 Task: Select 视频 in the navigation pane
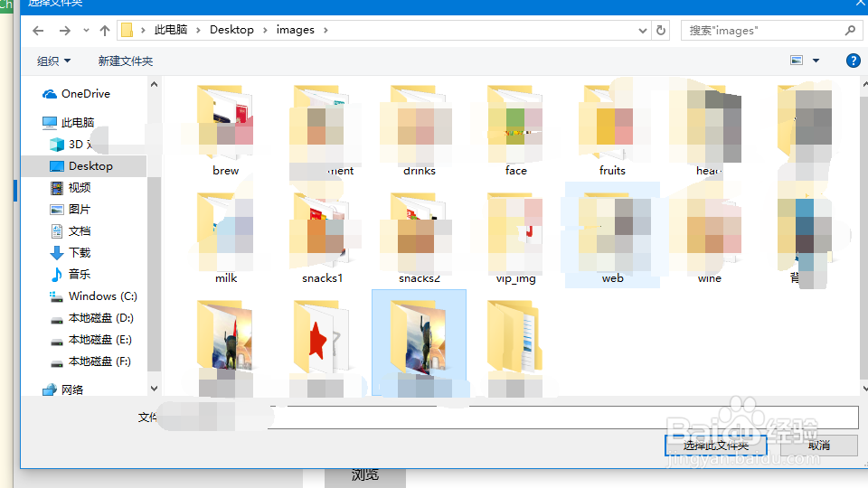coord(70,188)
